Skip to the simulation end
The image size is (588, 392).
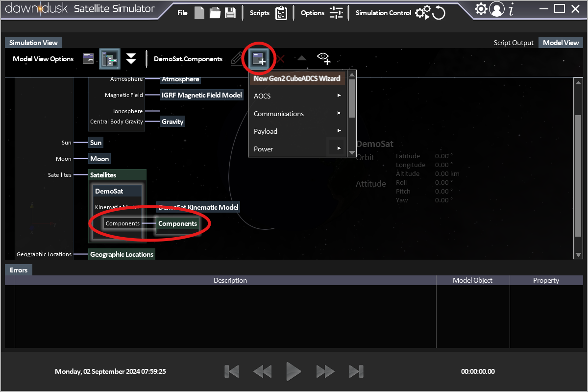356,371
